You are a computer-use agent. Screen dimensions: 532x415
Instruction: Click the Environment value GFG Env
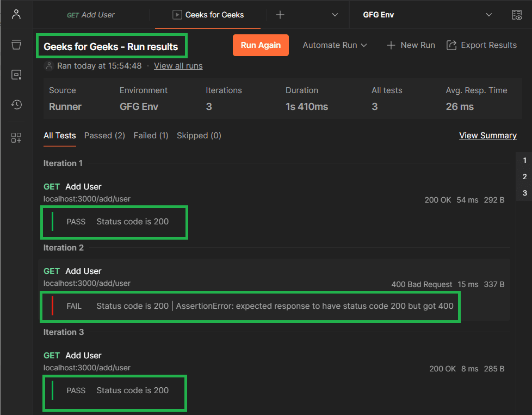click(139, 107)
